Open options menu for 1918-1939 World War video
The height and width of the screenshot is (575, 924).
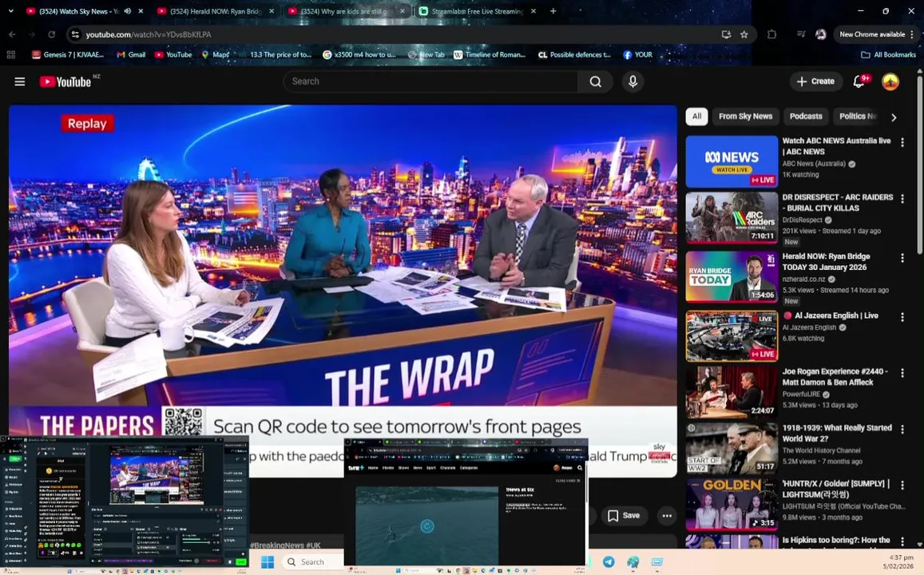pyautogui.click(x=902, y=429)
